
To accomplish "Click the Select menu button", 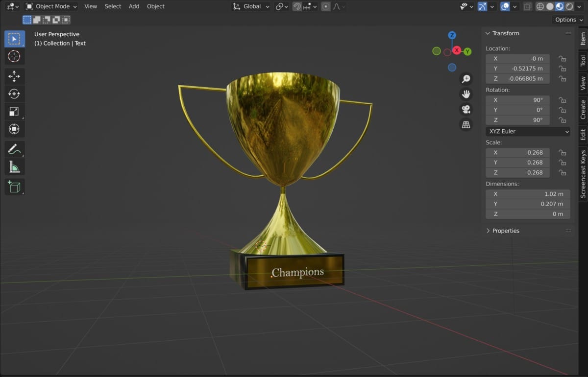I will pos(113,6).
